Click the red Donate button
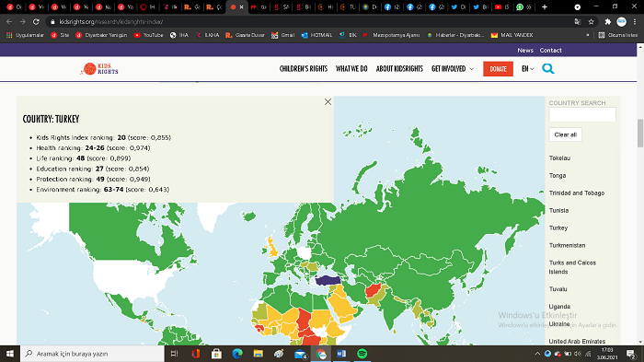 pos(498,69)
